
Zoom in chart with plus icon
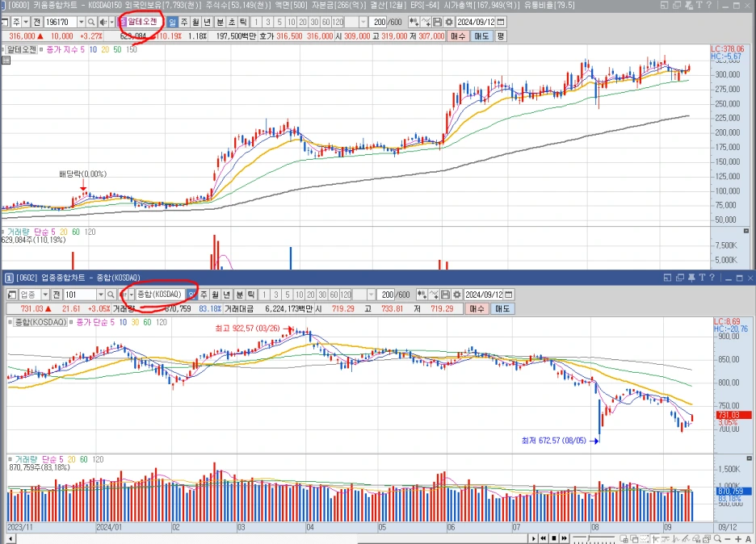[738, 538]
